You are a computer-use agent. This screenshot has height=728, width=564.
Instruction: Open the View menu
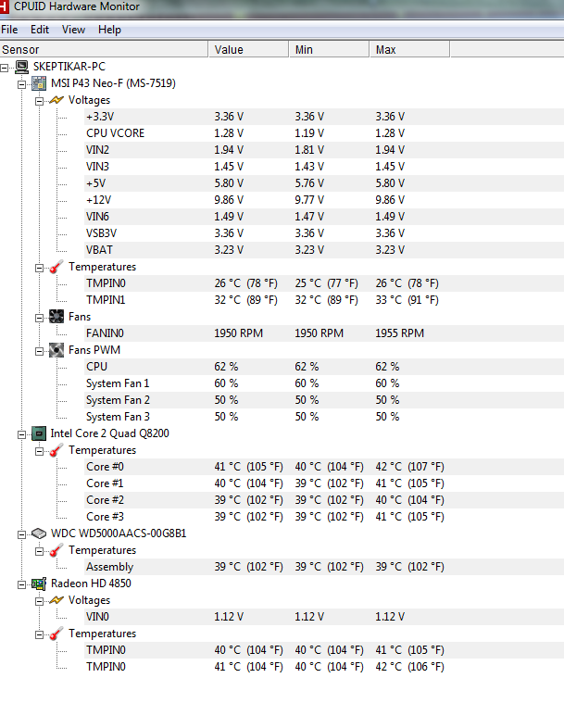(x=73, y=30)
